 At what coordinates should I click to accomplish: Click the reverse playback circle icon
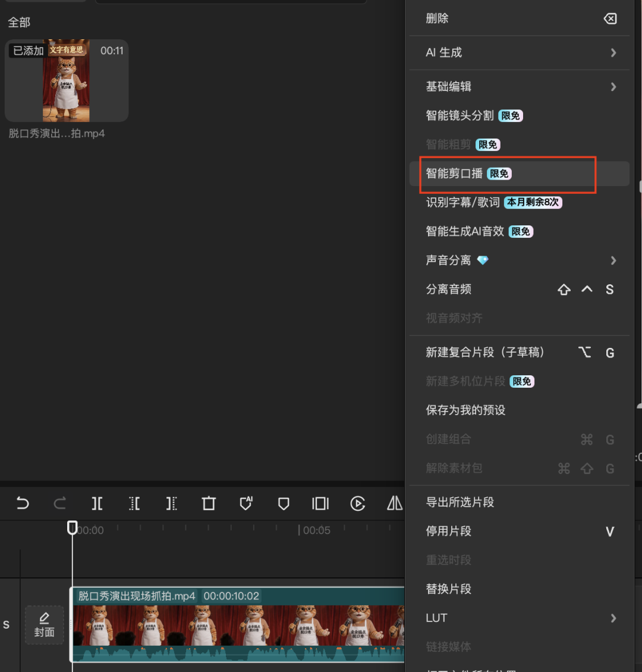pyautogui.click(x=358, y=503)
